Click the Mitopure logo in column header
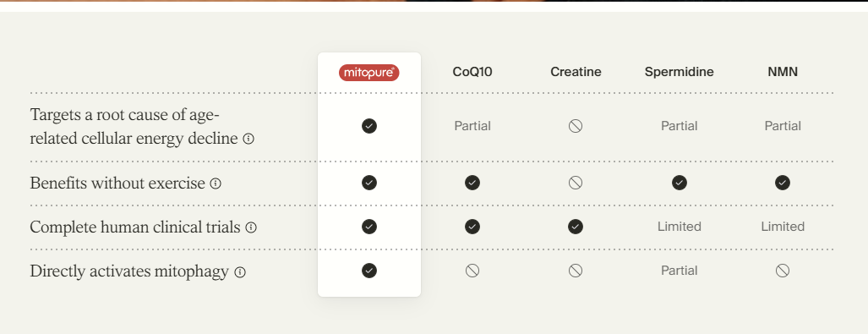The height and width of the screenshot is (334, 868). click(368, 73)
